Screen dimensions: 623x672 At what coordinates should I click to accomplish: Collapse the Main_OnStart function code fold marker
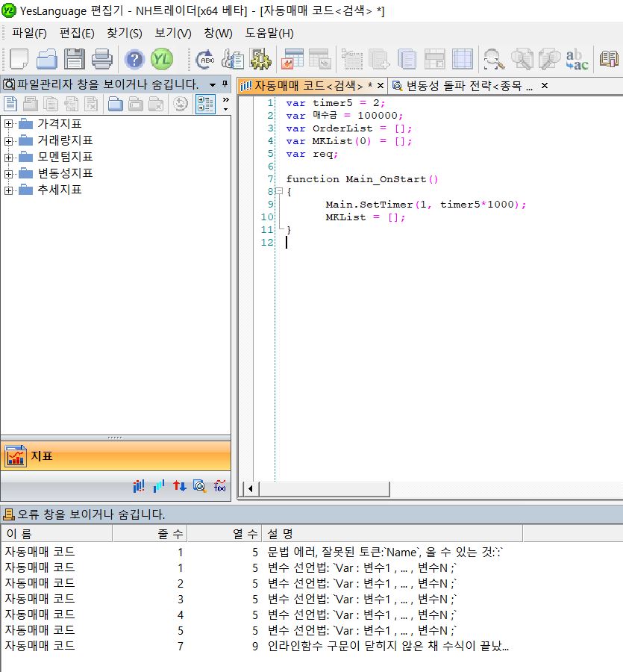pyautogui.click(x=278, y=192)
